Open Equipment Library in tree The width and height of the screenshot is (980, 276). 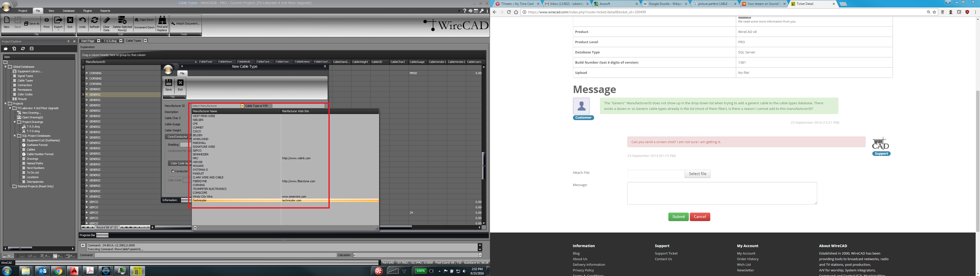tap(30, 71)
